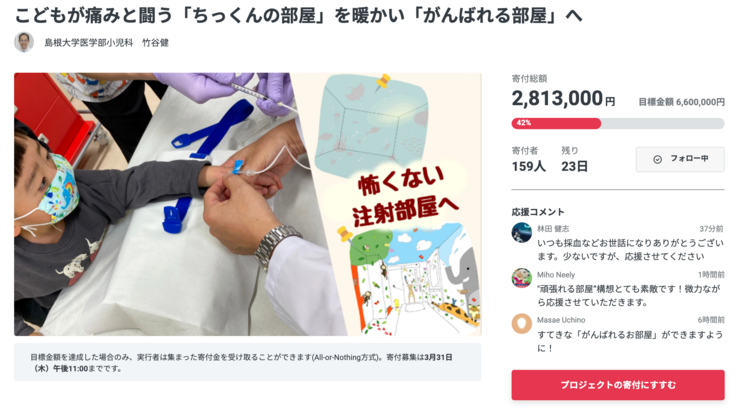Click the commenter name 林田 健志

[x=553, y=229]
